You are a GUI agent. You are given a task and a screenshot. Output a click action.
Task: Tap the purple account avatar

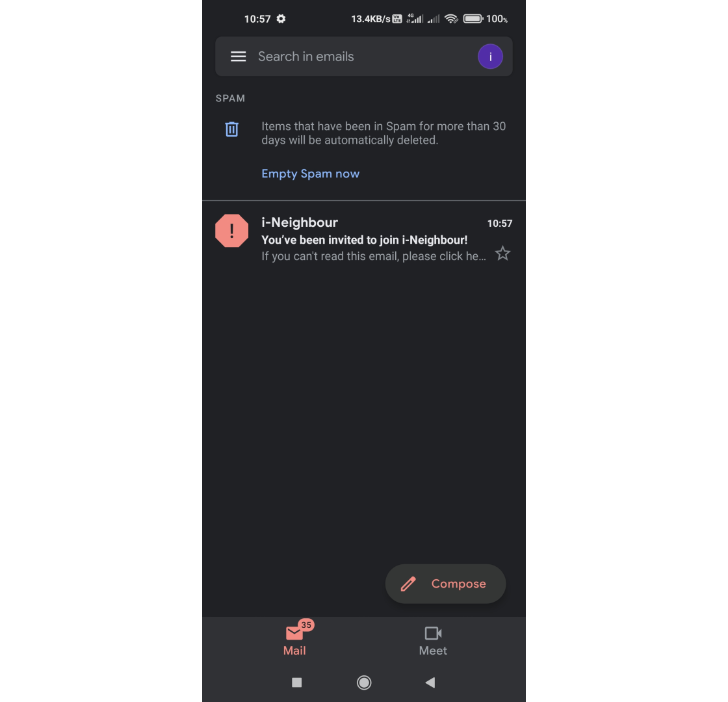[x=490, y=57]
